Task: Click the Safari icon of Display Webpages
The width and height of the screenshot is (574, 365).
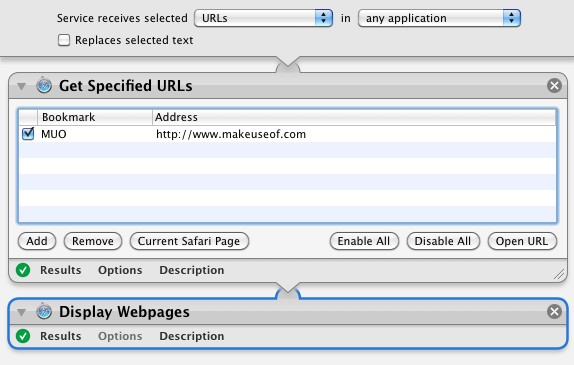Action: point(44,312)
